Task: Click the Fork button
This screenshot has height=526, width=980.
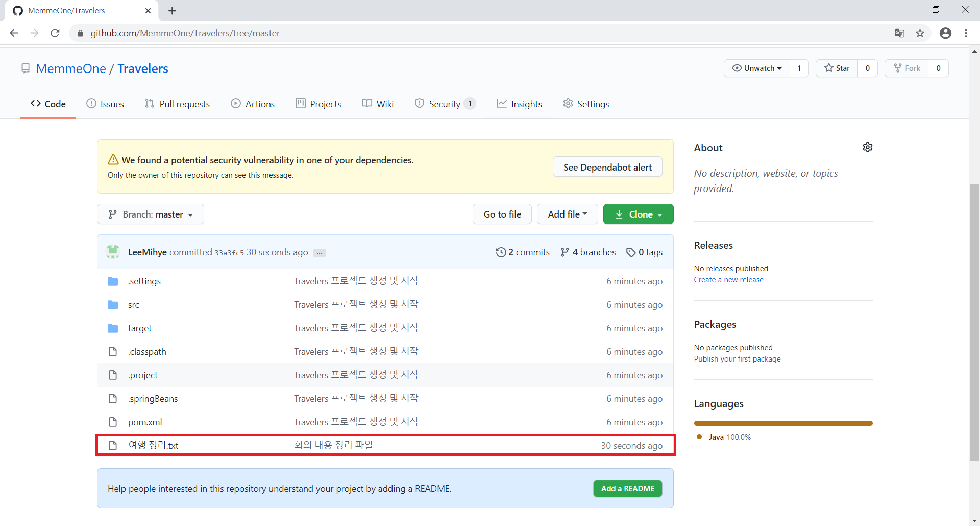Action: point(907,68)
